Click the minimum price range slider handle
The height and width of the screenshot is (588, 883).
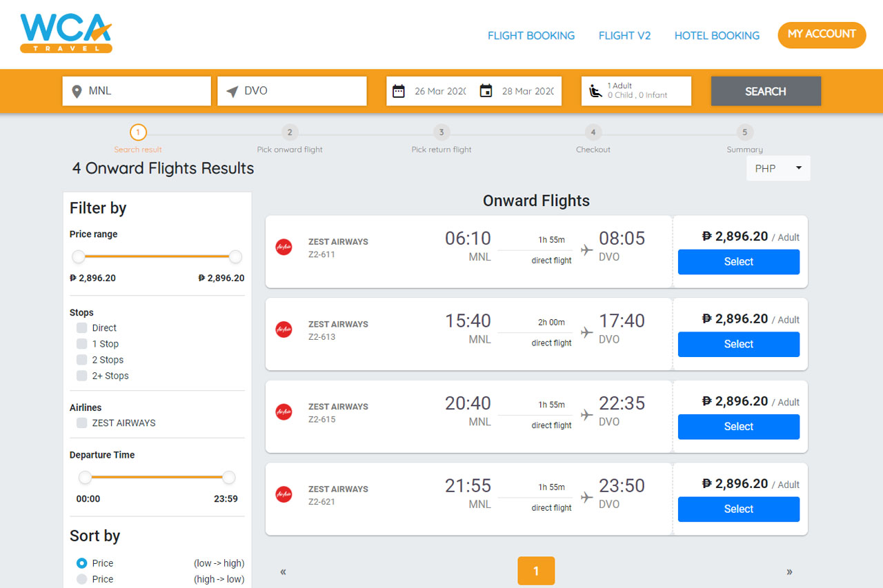tap(79, 256)
